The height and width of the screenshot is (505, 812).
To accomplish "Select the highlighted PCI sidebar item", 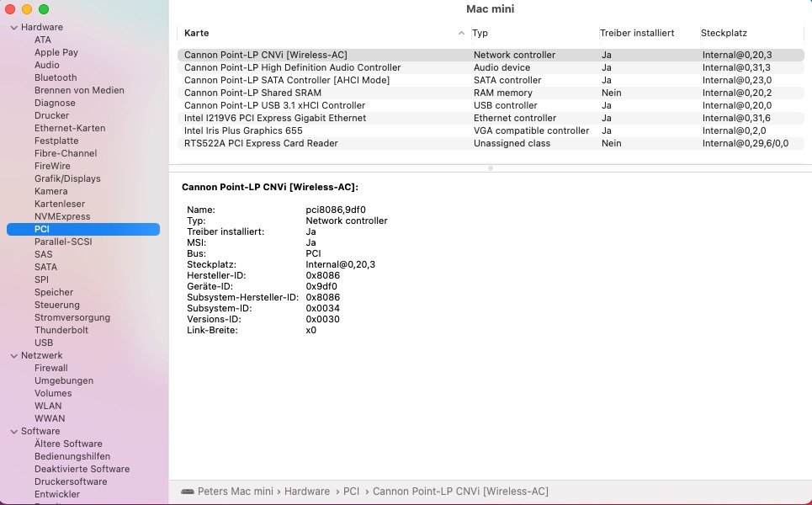I will [x=82, y=230].
